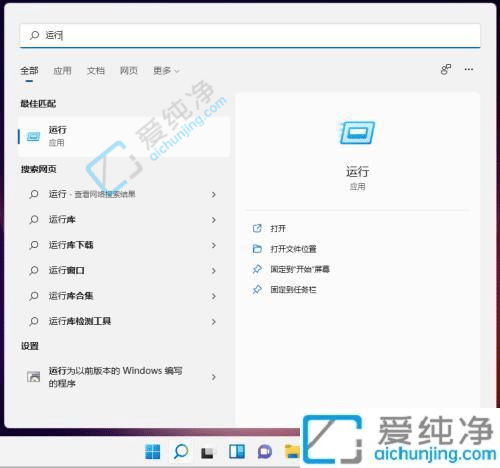The width and height of the screenshot is (500, 468).
Task: Click the search box containing 运行
Action: pyautogui.click(x=250, y=35)
